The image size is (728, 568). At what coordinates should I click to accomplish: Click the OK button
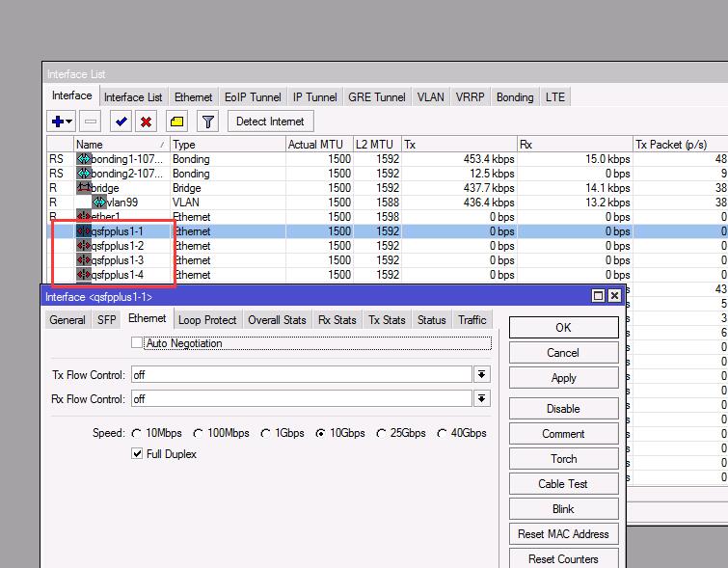564,328
